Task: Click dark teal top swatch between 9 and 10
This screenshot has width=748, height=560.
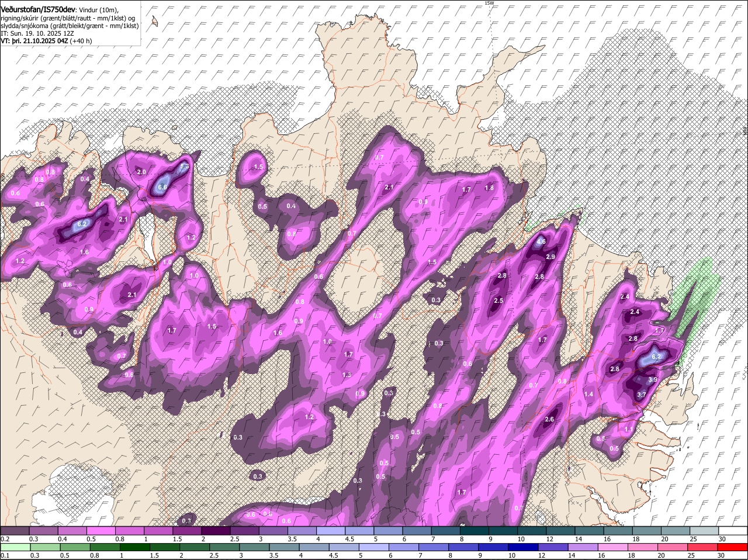Action: (503, 531)
